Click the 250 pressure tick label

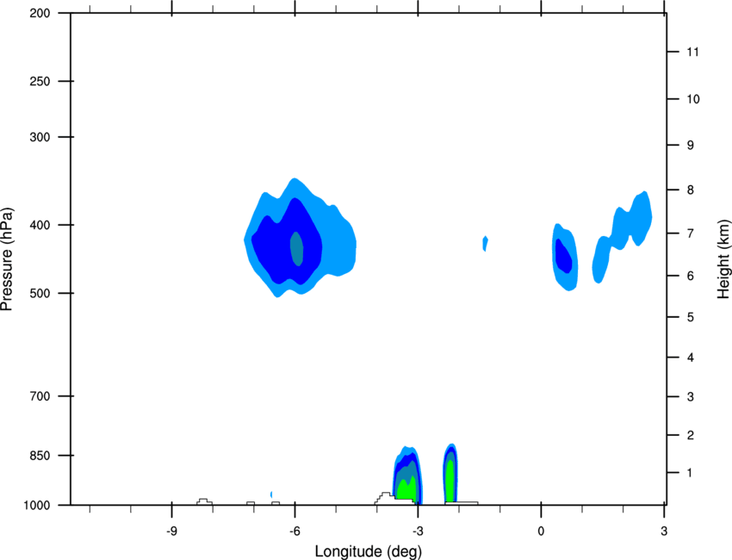40,81
